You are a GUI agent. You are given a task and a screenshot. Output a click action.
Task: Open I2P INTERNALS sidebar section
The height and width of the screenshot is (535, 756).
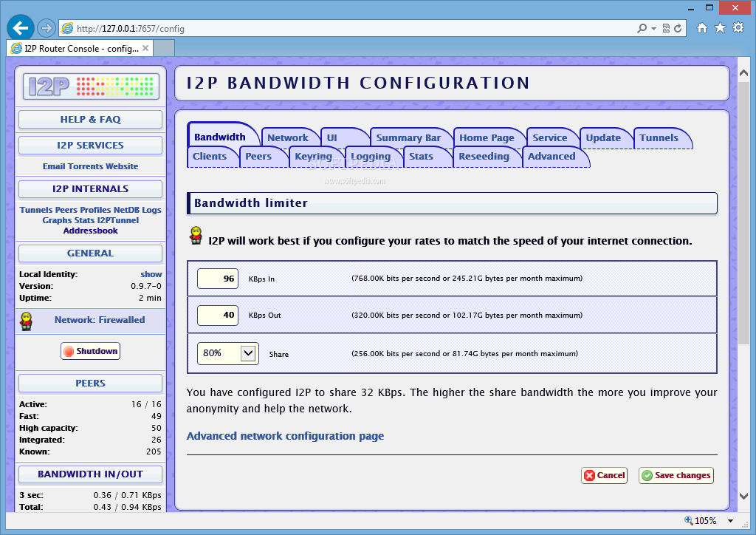pyautogui.click(x=91, y=189)
